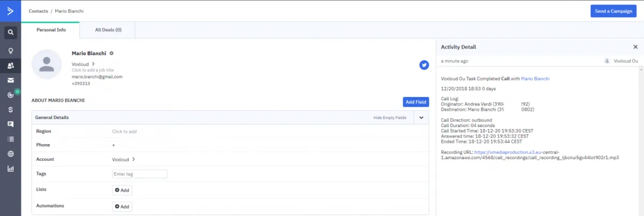Switch to the Personal Info tab
This screenshot has width=644, height=216.
[x=51, y=30]
